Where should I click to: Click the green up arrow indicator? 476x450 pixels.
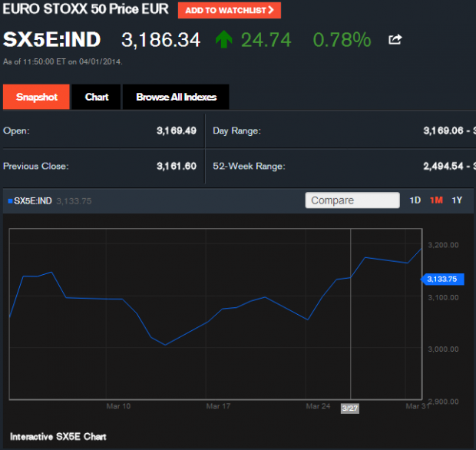click(223, 39)
